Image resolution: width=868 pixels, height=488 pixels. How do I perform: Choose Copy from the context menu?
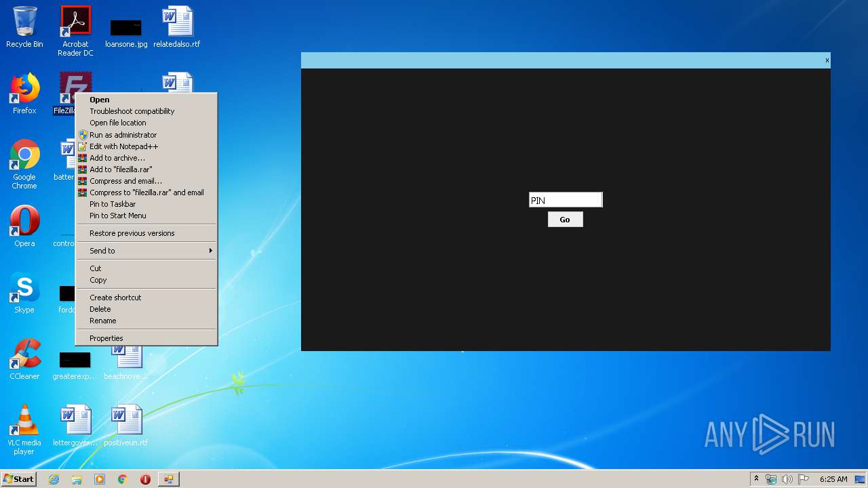pos(146,280)
